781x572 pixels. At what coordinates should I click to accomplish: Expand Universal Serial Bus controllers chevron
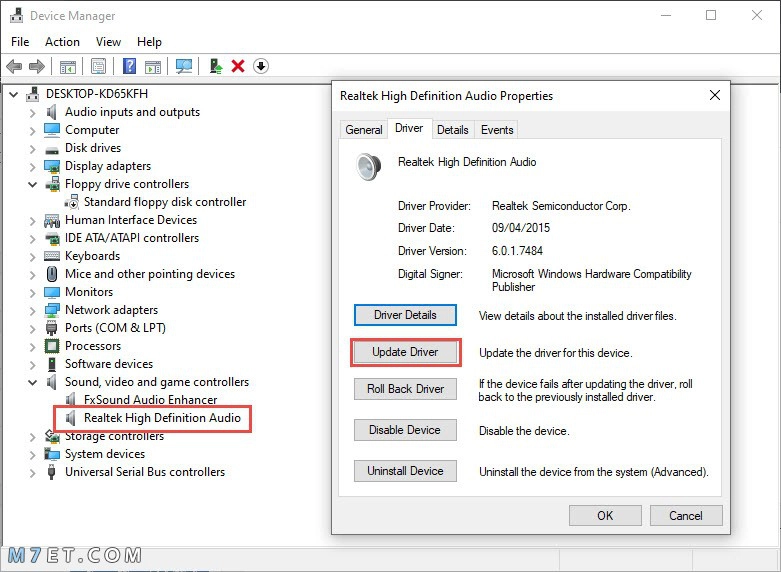[x=32, y=472]
